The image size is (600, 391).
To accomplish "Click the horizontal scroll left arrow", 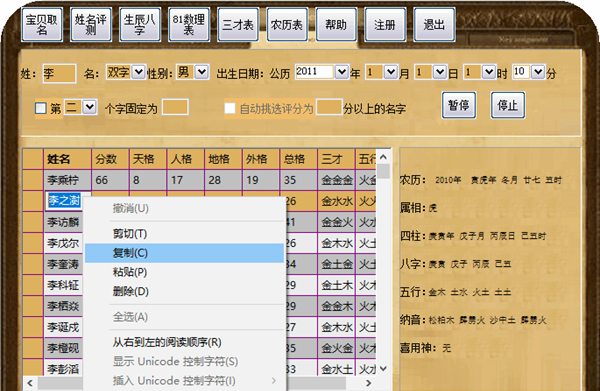I will 30,383.
